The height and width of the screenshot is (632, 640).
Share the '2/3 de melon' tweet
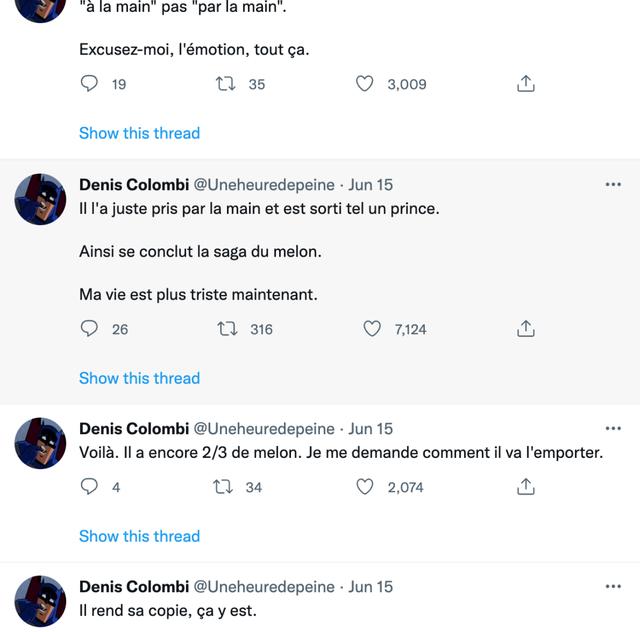click(x=526, y=486)
